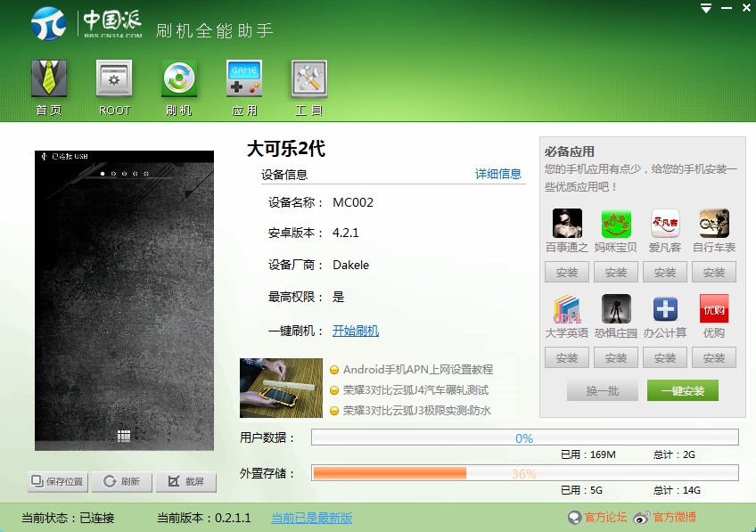Screen dimensions: 756x532
Task: Click the 外置存储 orange progress bar
Action: [525, 473]
